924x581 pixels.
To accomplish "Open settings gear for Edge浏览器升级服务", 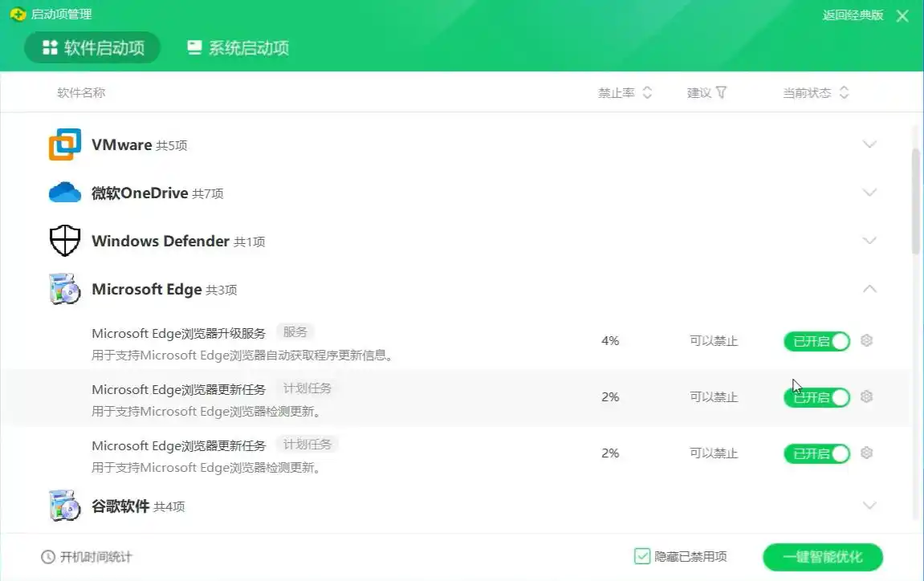I will coord(866,340).
